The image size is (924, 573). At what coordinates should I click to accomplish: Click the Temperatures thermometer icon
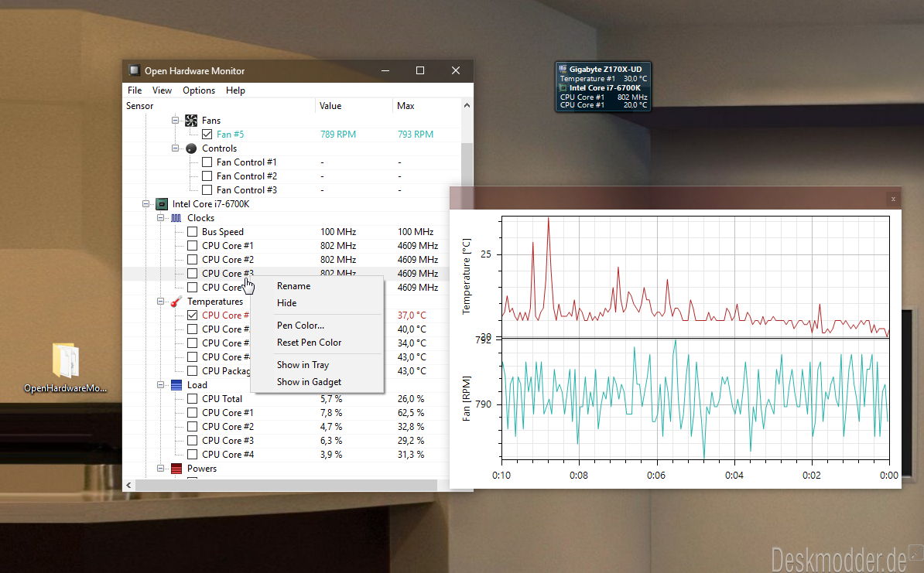click(176, 302)
